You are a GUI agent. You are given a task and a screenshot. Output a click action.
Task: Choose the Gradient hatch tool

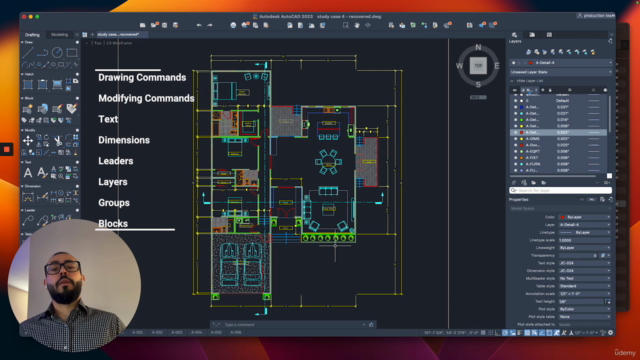point(57,84)
